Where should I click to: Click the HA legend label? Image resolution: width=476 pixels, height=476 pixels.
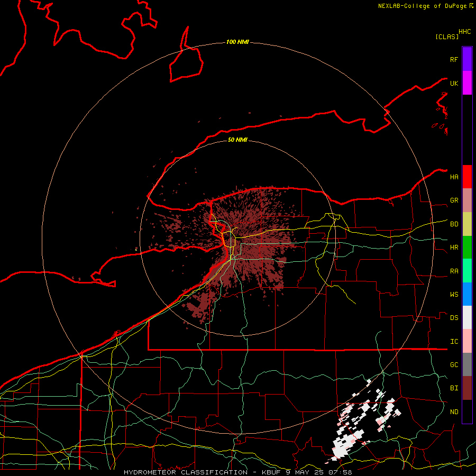coord(454,177)
